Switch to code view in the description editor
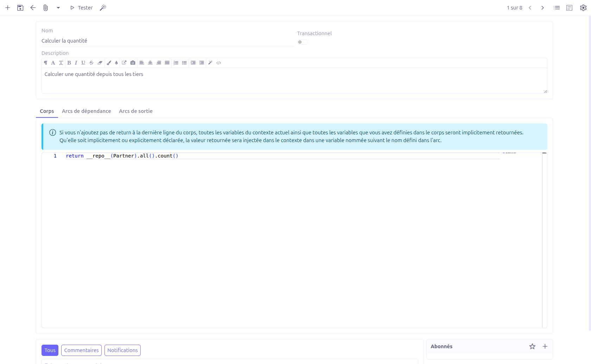 pos(218,63)
